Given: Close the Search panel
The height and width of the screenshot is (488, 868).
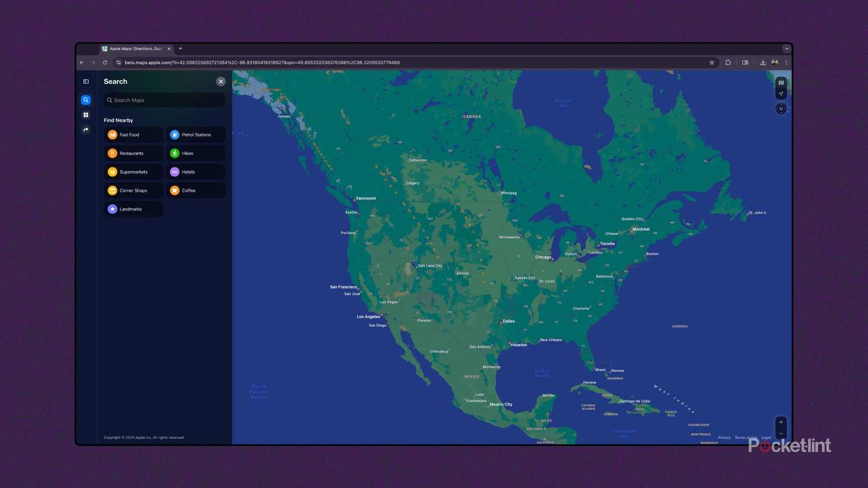Looking at the screenshot, I should tap(220, 82).
